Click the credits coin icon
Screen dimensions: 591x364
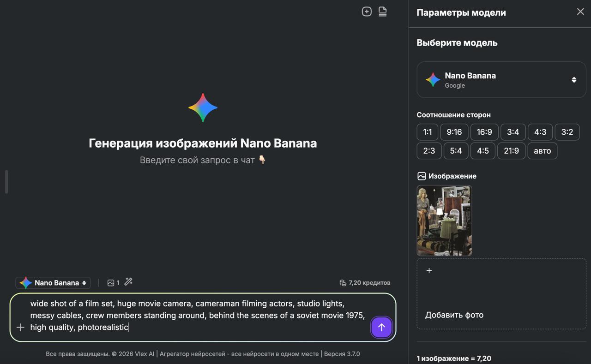click(343, 283)
